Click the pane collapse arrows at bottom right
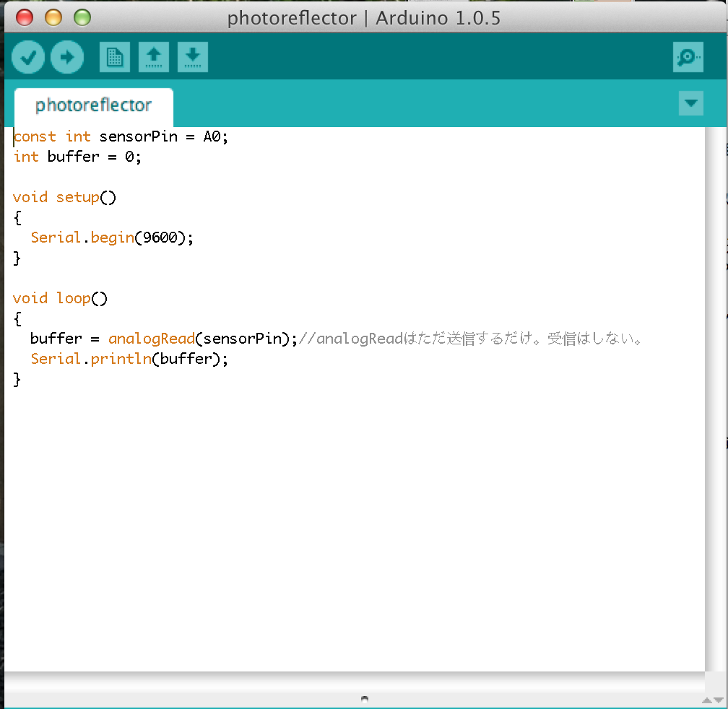Image resolution: width=728 pixels, height=709 pixels. [712, 700]
